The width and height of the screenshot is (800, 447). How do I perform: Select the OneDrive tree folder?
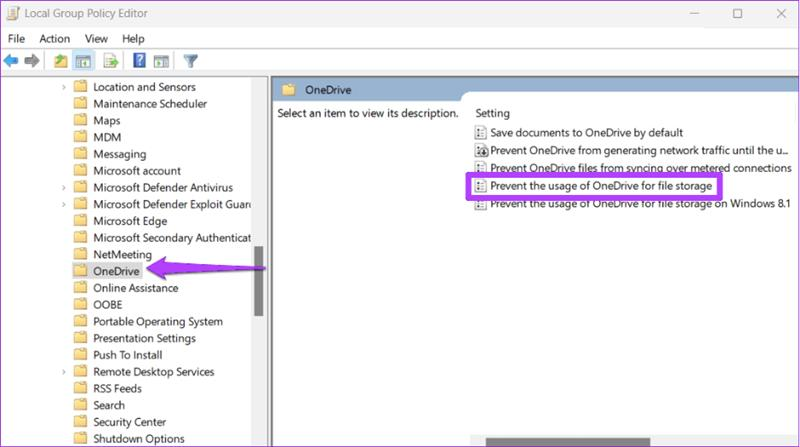click(x=116, y=271)
